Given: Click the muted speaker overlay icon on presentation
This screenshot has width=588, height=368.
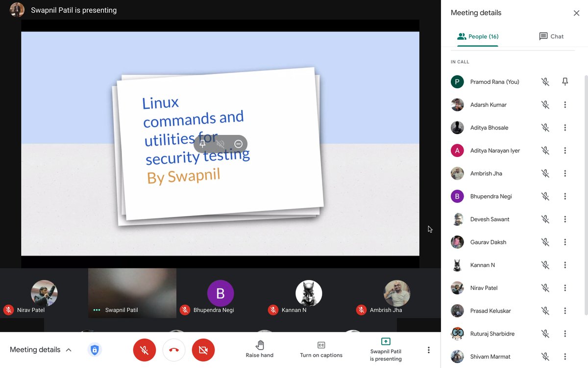Looking at the screenshot, I should point(220,144).
